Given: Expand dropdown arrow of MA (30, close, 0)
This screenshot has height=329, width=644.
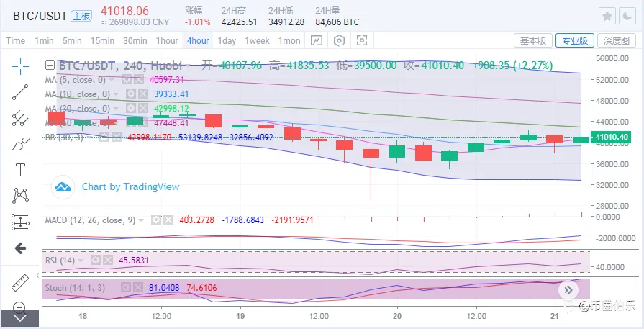Looking at the screenshot, I should [116, 109].
